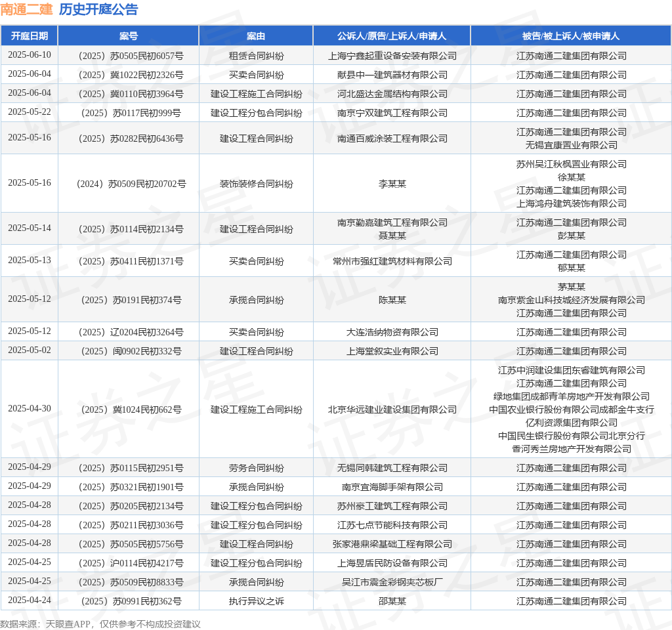
Task: Click the date cell 2025-05-02
Action: pyautogui.click(x=29, y=350)
